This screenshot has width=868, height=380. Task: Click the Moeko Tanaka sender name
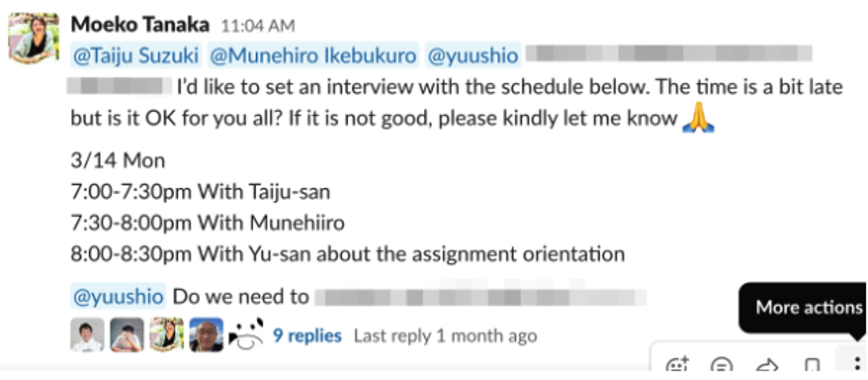[x=140, y=25]
